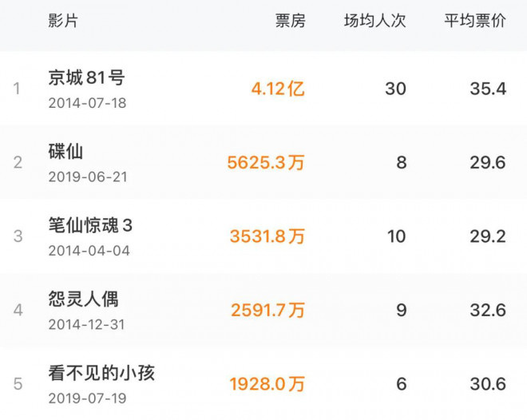The width and height of the screenshot is (527, 420).
Task: Click average attendance 8 for 碟仙
Action: (x=402, y=163)
